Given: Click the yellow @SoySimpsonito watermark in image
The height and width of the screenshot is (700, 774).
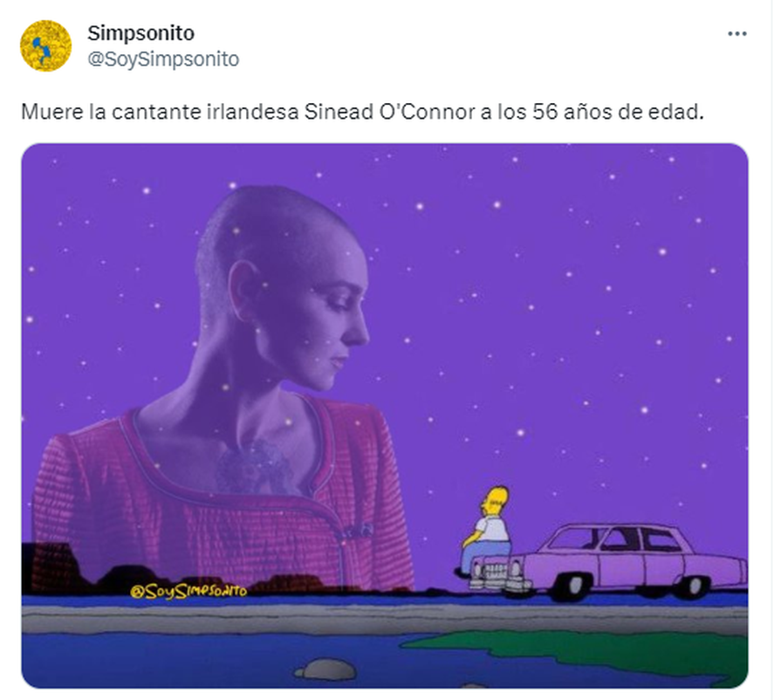Looking at the screenshot, I should coord(188,591).
